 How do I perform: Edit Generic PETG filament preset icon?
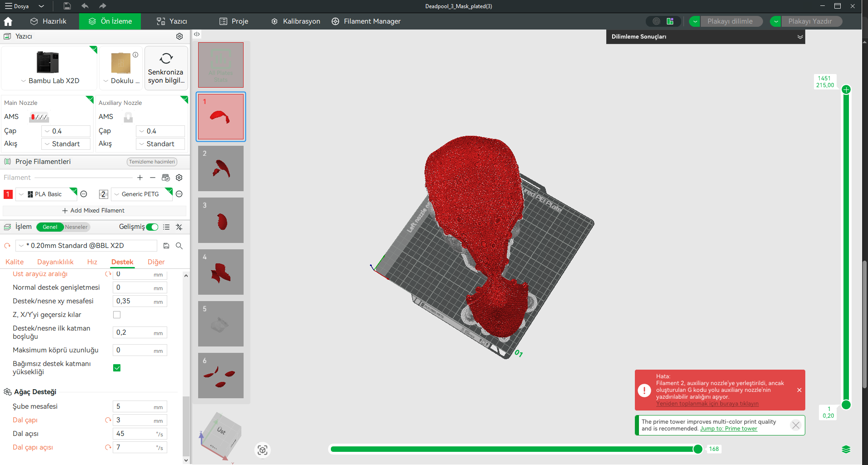point(179,194)
